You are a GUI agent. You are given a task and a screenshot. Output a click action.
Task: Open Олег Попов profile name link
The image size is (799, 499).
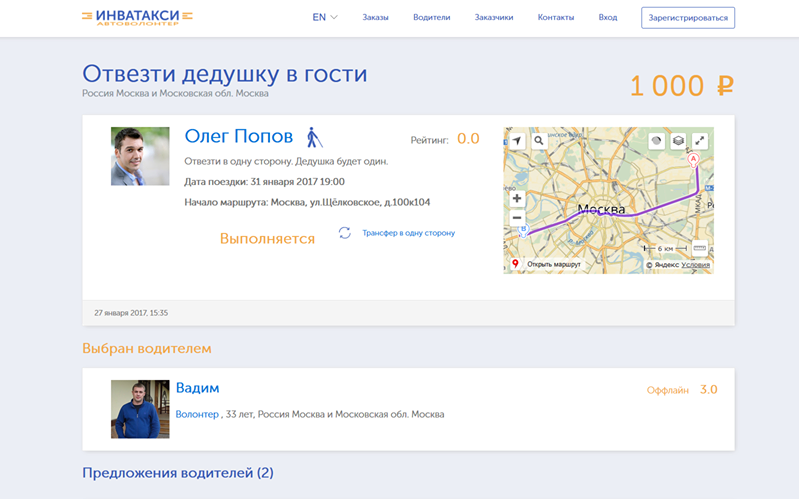tap(238, 137)
